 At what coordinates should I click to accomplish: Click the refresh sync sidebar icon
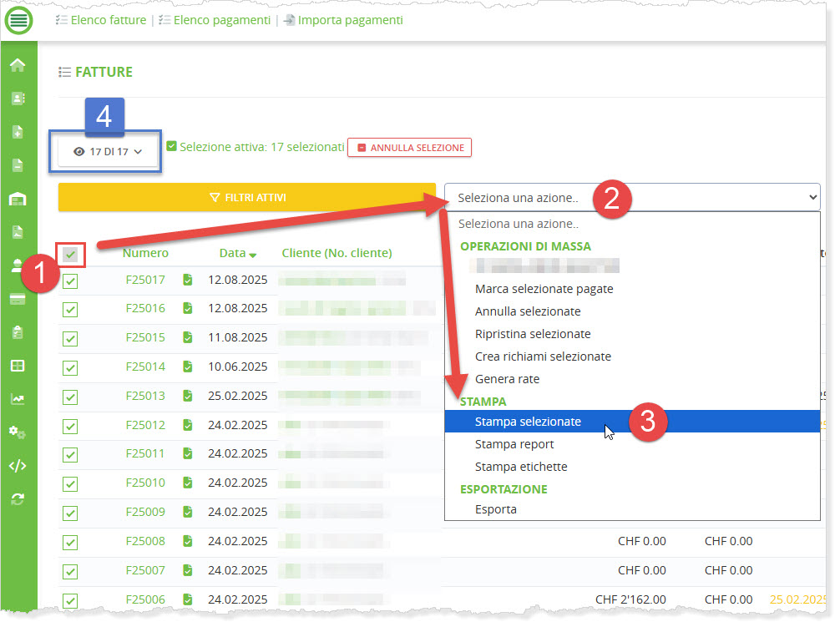18,499
